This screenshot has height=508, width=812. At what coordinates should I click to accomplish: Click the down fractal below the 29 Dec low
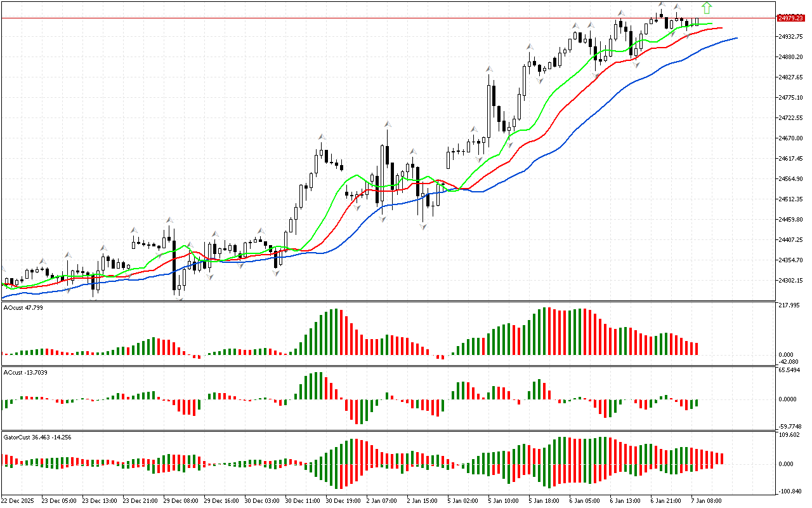[180, 298]
